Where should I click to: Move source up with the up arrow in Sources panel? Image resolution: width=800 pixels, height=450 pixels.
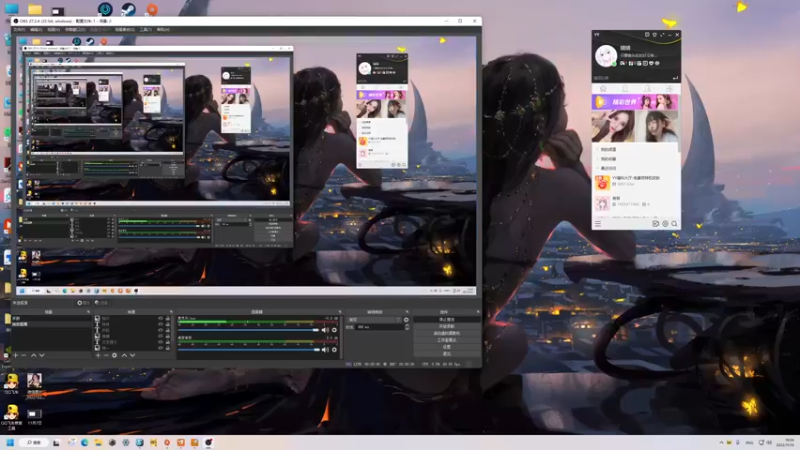click(x=124, y=355)
